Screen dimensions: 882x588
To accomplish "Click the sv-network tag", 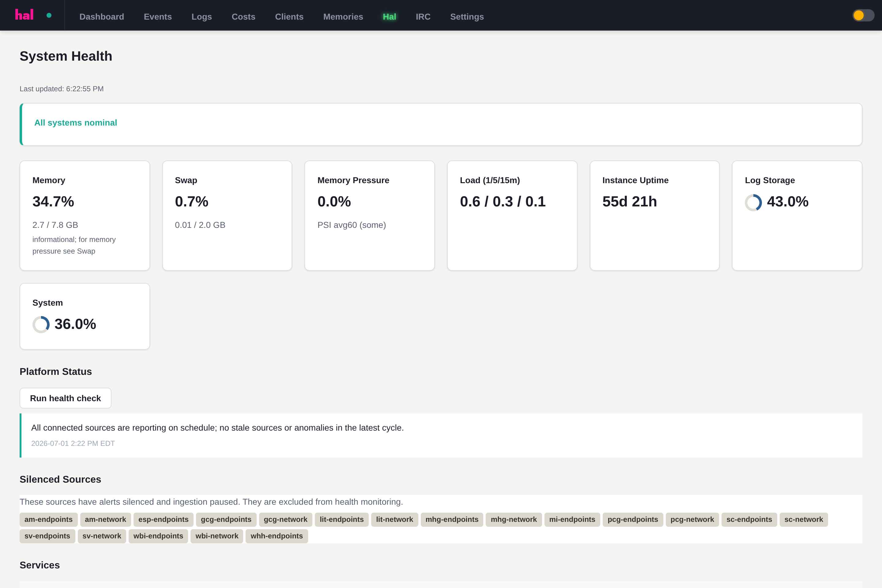I will pos(102,536).
